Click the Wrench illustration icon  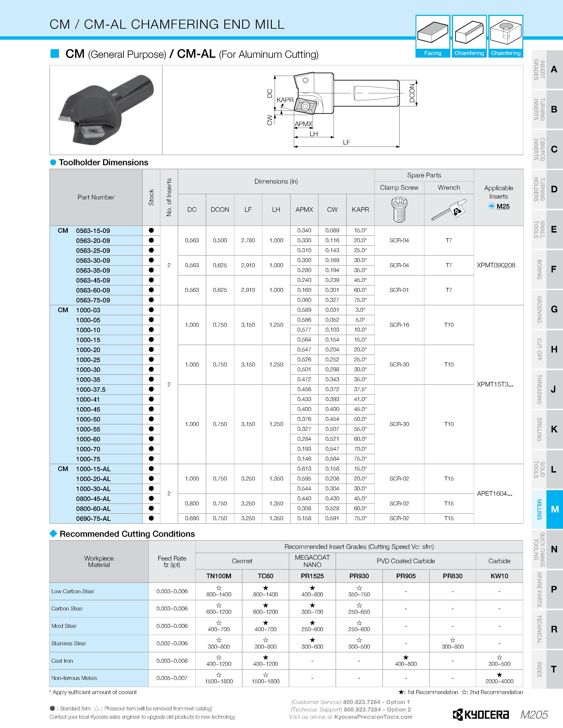point(449,210)
